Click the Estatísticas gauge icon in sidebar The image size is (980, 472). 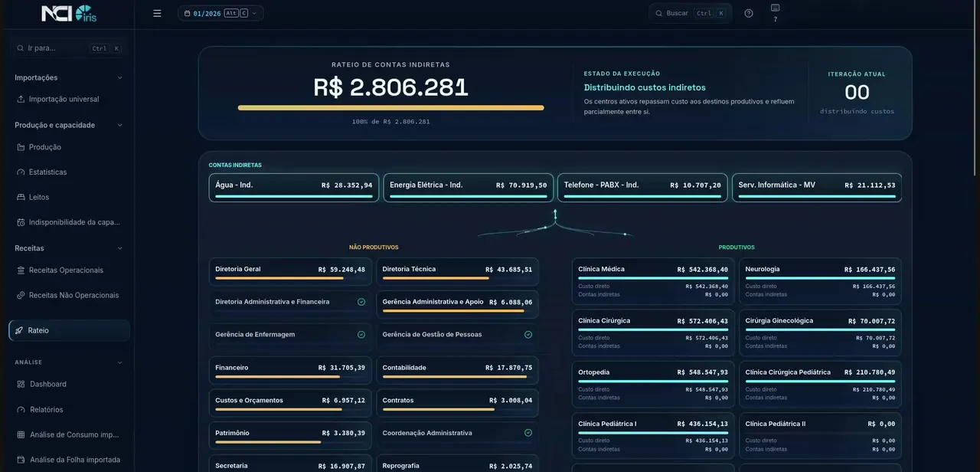point(21,172)
